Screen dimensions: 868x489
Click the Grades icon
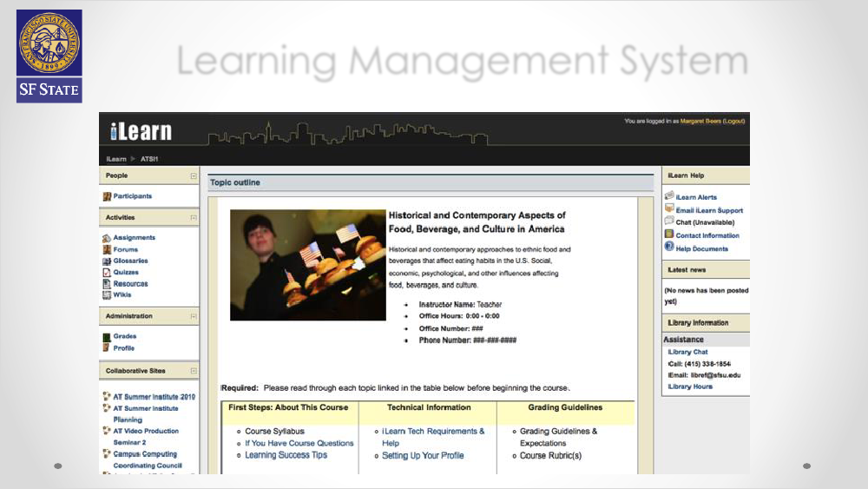coord(107,337)
